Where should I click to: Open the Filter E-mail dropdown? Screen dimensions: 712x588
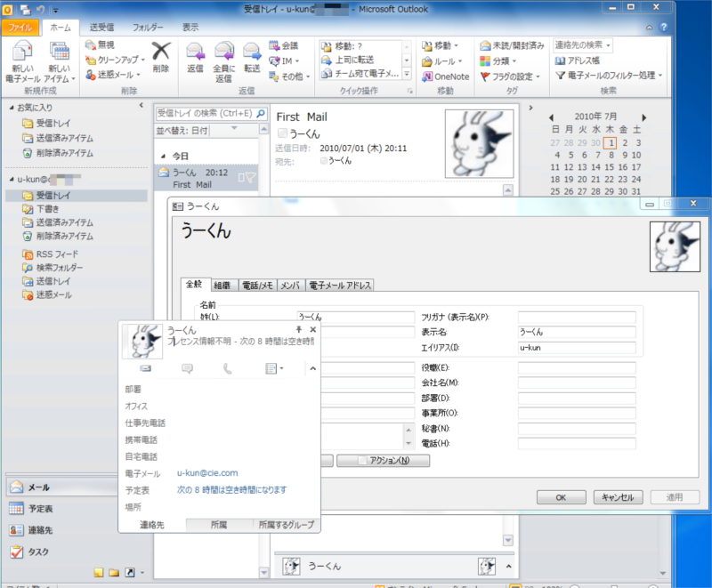click(x=609, y=76)
